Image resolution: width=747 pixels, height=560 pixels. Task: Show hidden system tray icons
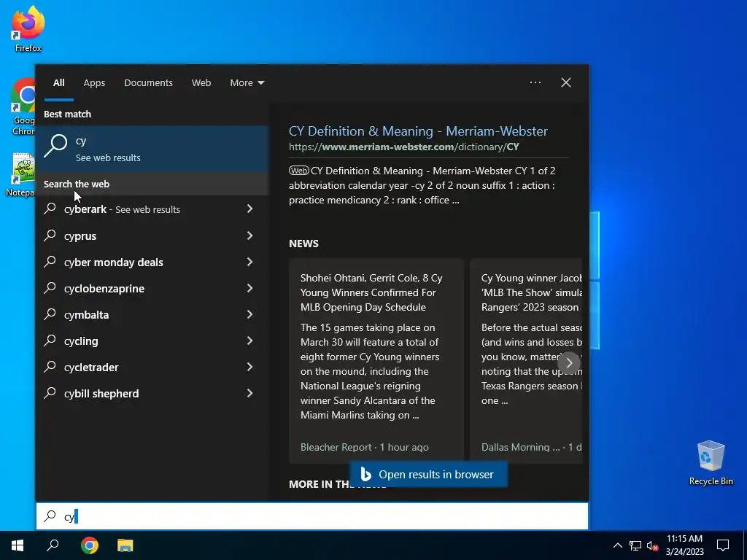click(617, 545)
